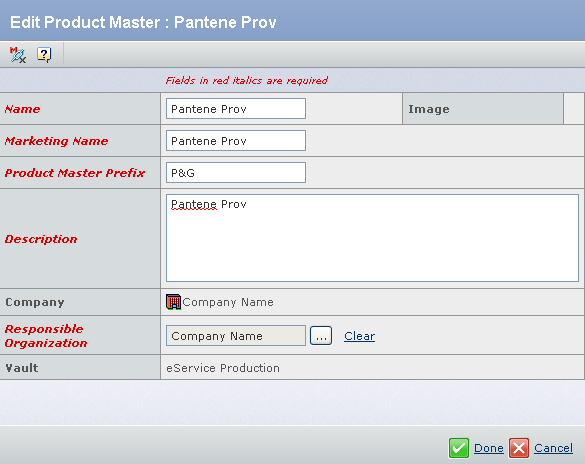Clear the Responsible Organization field
This screenshot has height=464, width=585.
359,336
